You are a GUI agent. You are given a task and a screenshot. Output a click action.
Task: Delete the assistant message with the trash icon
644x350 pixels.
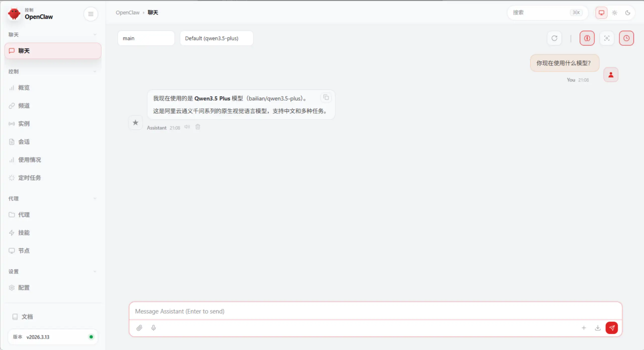pyautogui.click(x=198, y=127)
